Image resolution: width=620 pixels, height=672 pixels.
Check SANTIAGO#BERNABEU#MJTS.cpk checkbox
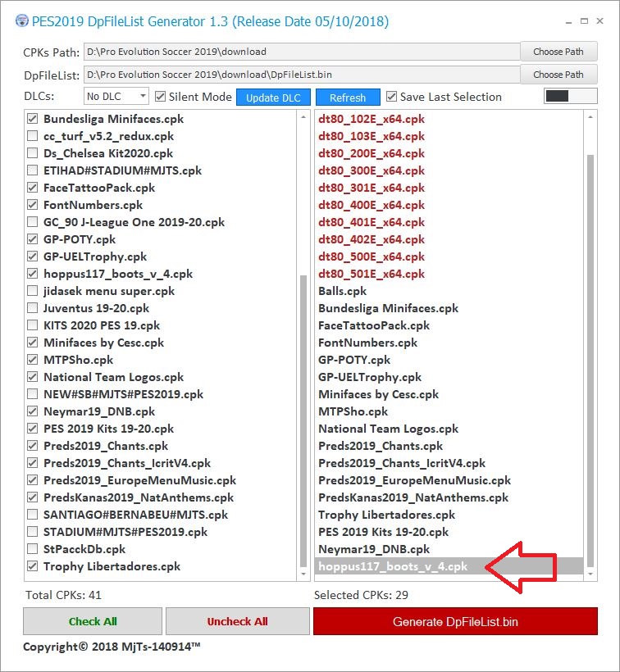(32, 515)
